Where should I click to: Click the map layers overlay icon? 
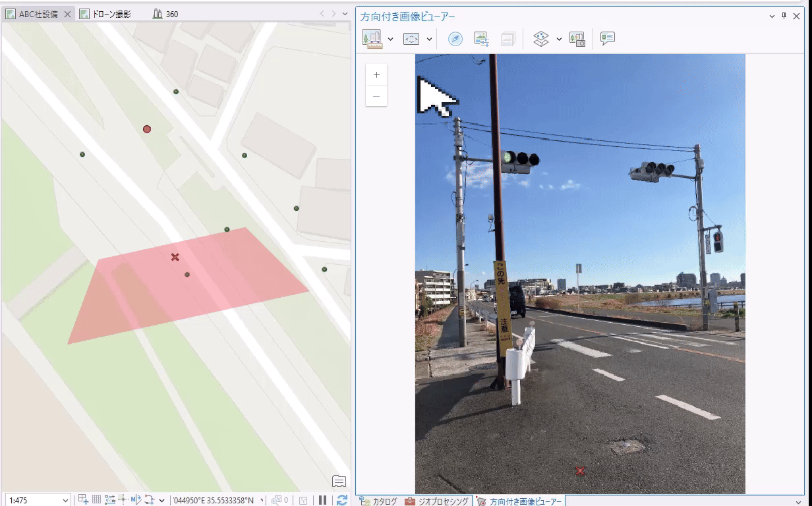(540, 39)
